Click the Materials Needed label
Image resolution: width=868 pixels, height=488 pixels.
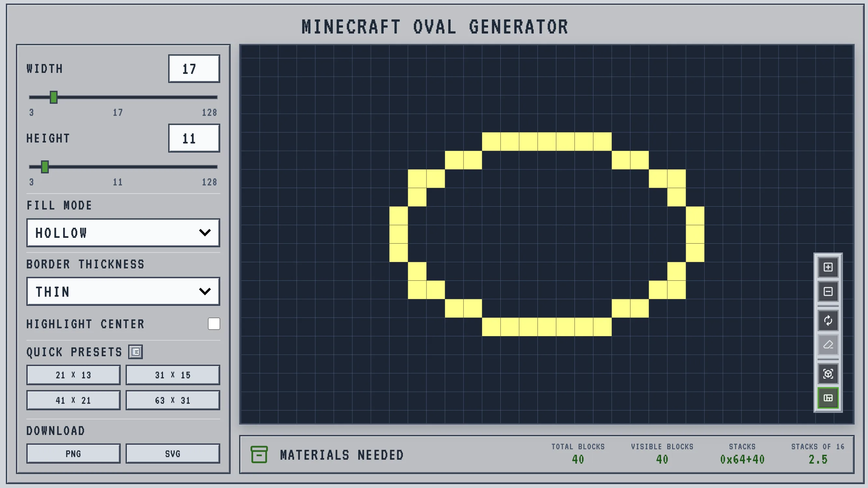pos(342,455)
